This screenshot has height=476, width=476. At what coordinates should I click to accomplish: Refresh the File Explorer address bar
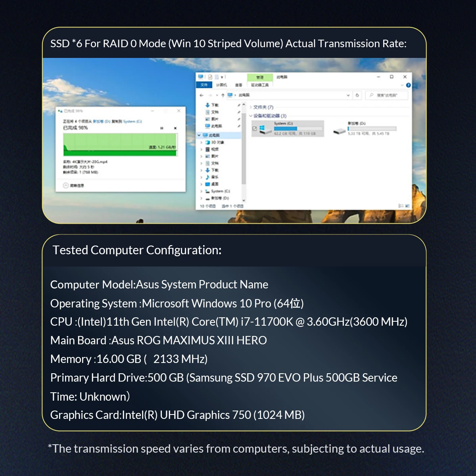point(357,95)
